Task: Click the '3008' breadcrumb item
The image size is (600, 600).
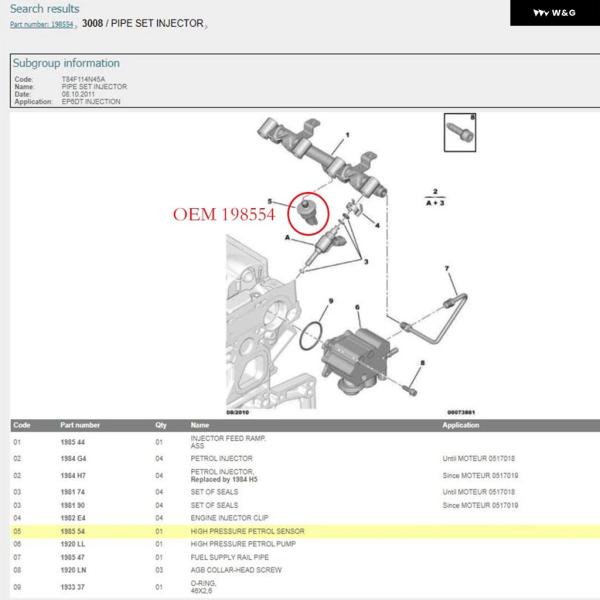Action: click(x=92, y=23)
